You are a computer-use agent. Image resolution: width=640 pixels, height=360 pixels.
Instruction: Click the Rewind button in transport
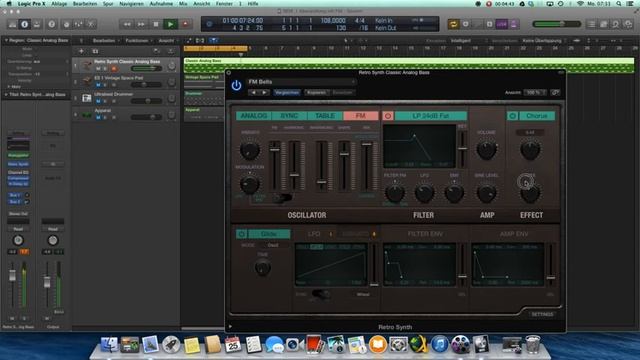pyautogui.click(x=127, y=24)
